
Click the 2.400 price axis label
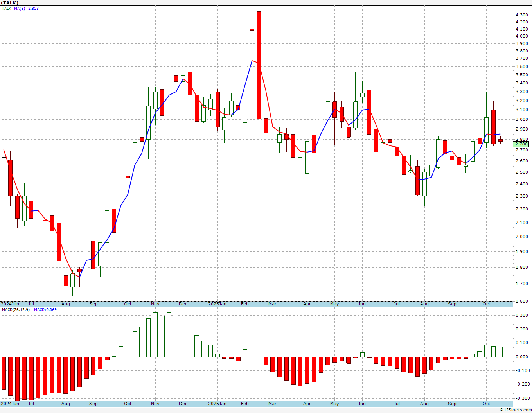522,184
